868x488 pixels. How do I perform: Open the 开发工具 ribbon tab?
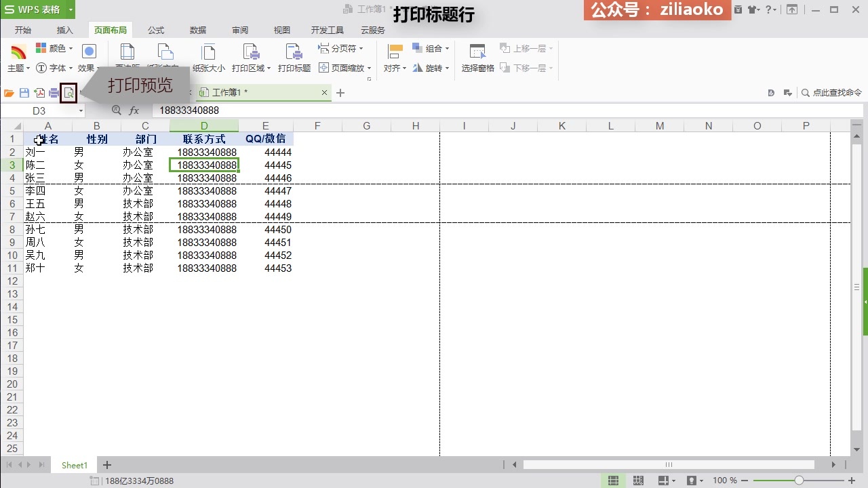328,30
